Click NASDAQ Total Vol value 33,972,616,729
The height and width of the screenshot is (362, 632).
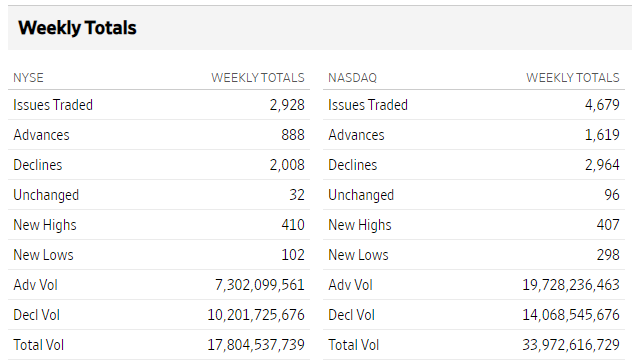pyautogui.click(x=571, y=345)
